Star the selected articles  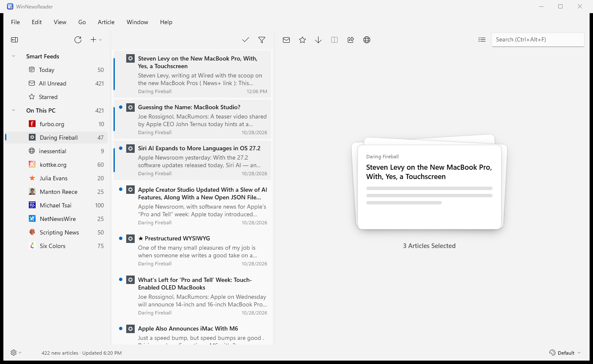[x=302, y=40]
